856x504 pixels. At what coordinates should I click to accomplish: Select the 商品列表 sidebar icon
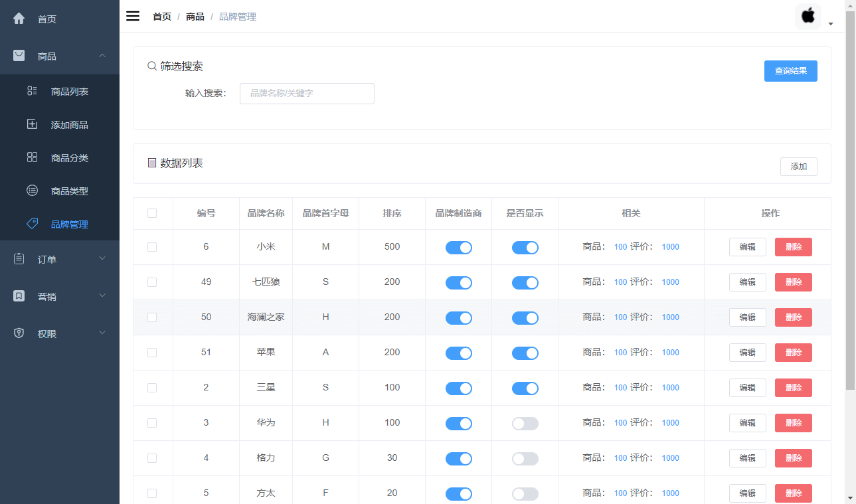(32, 90)
